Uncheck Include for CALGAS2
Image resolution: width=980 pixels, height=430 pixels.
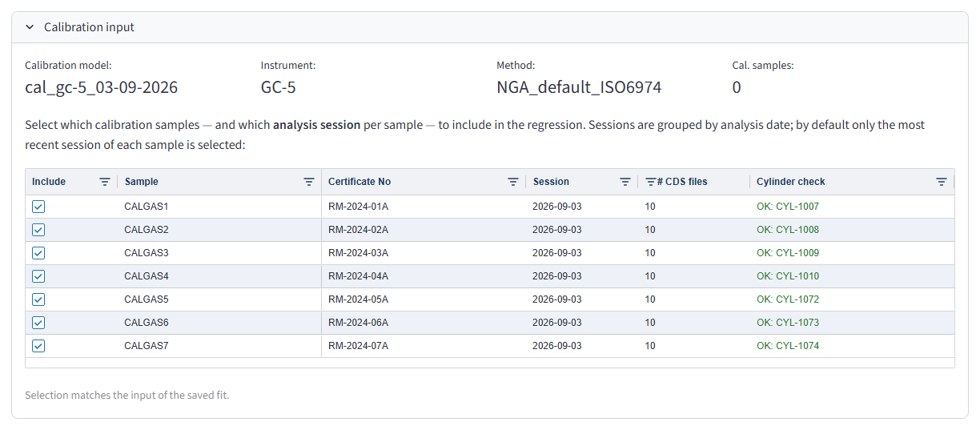click(38, 230)
